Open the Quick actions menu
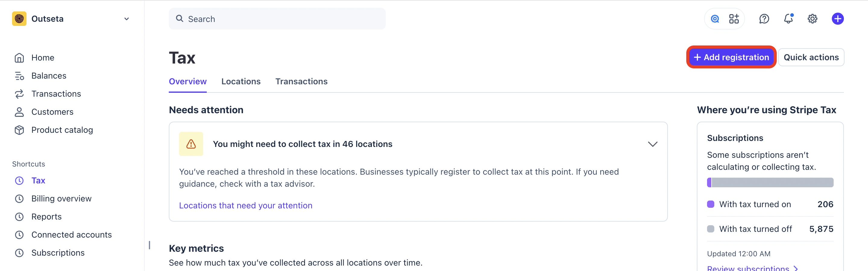The height and width of the screenshot is (271, 868). click(811, 57)
